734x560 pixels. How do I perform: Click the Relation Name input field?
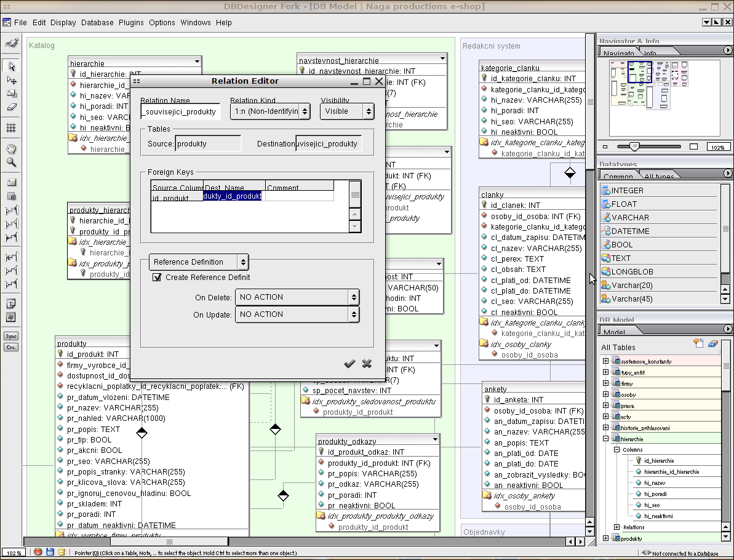coord(180,112)
